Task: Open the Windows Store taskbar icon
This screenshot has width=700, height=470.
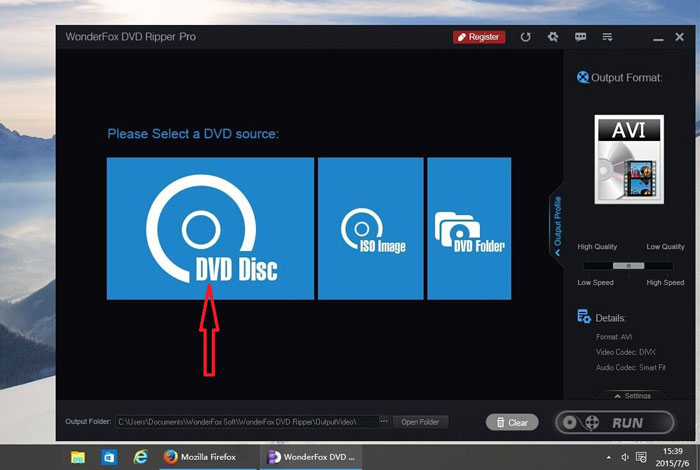Action: pos(109,457)
